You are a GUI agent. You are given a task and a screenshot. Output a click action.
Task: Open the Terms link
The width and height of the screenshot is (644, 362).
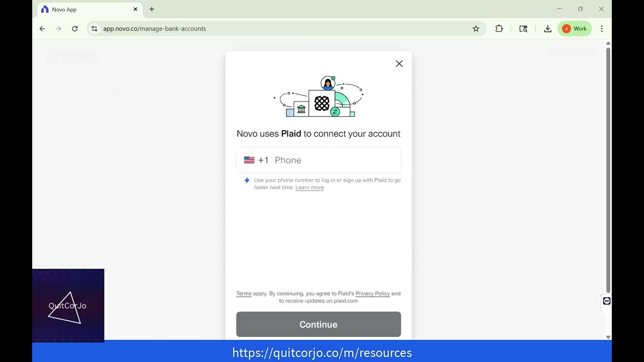pyautogui.click(x=244, y=294)
